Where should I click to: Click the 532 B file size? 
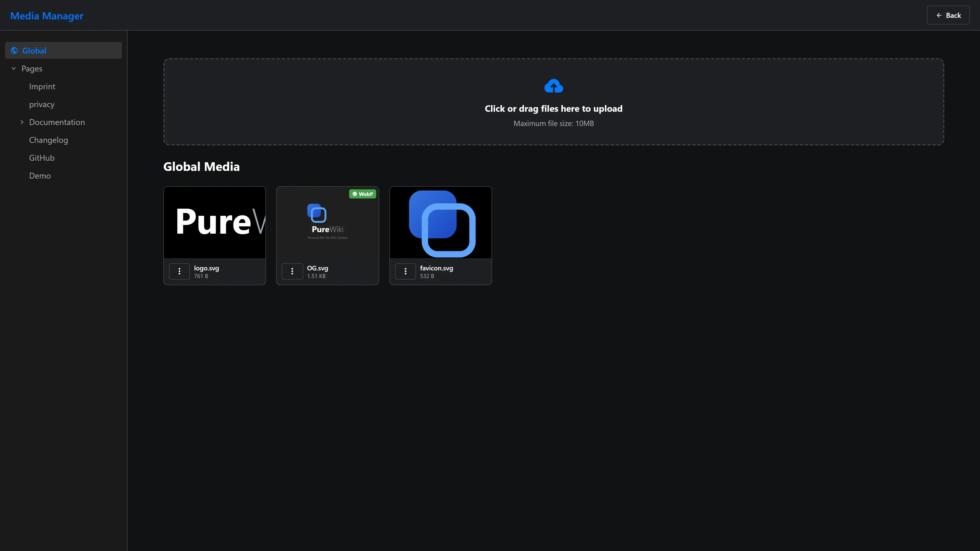point(427,276)
